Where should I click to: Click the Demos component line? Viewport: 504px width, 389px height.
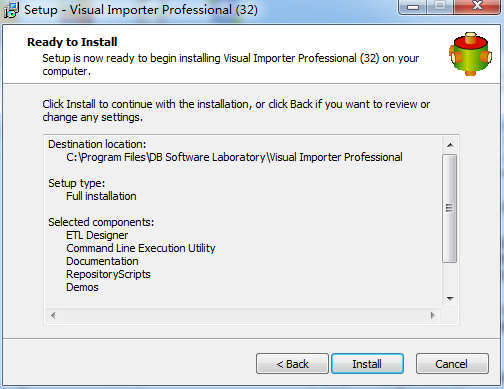coord(82,287)
